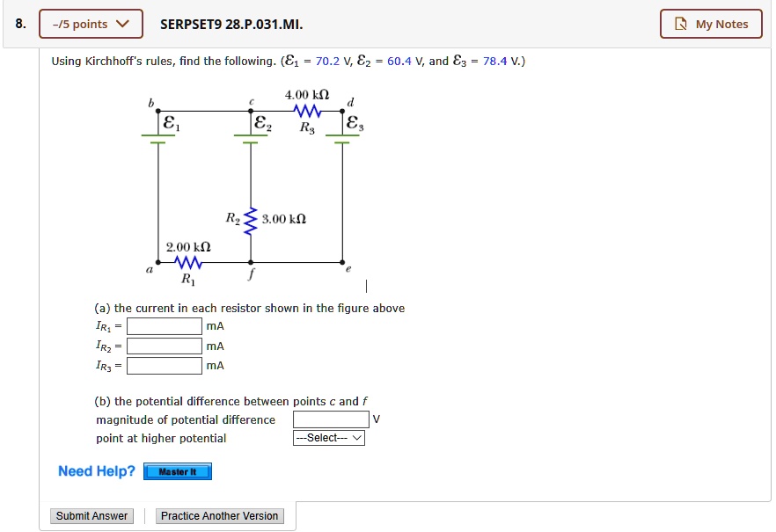The width and height of the screenshot is (776, 532).
Task: Click the R2 resistor symbol in circuit
Action: point(251,221)
